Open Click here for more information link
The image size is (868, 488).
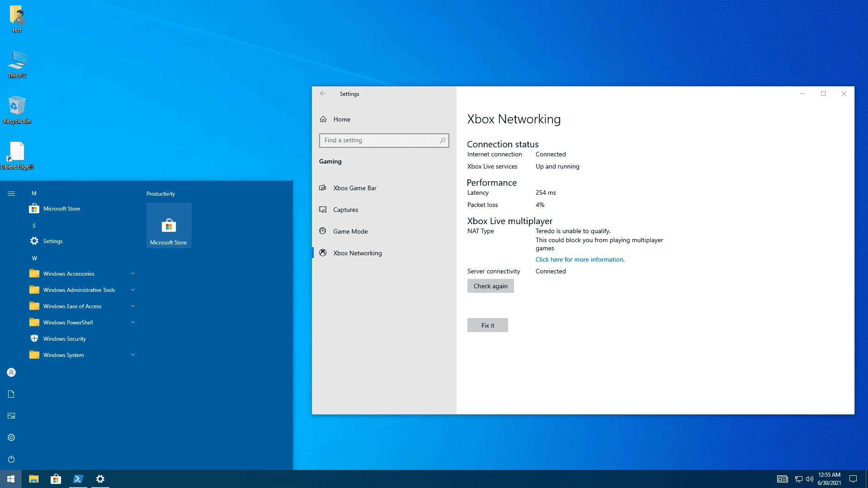point(580,259)
